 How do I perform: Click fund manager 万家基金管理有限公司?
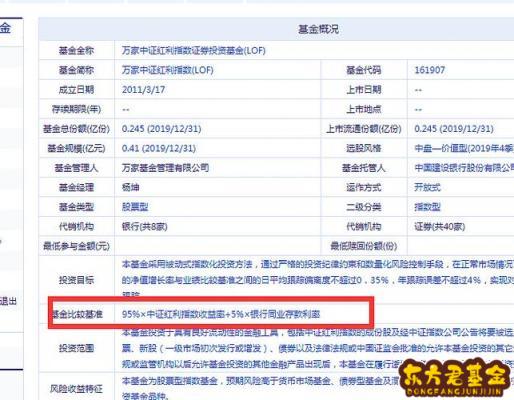[x=165, y=168]
